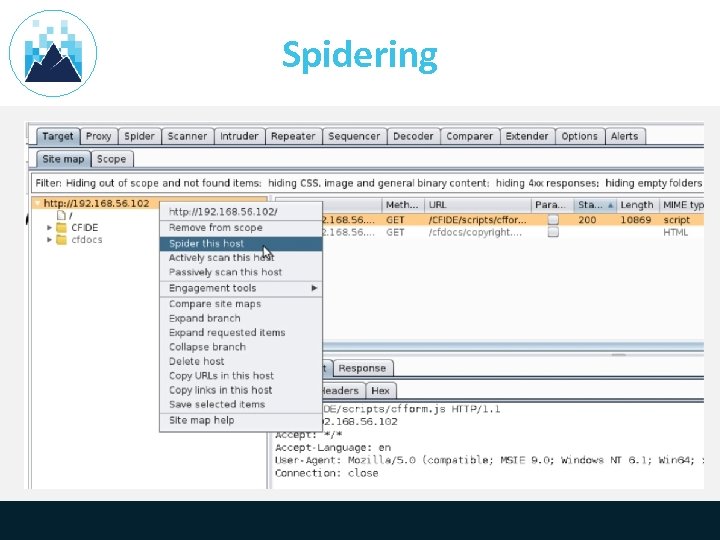Switch to the Extender tab
This screenshot has height=540, width=720.
[x=526, y=136]
